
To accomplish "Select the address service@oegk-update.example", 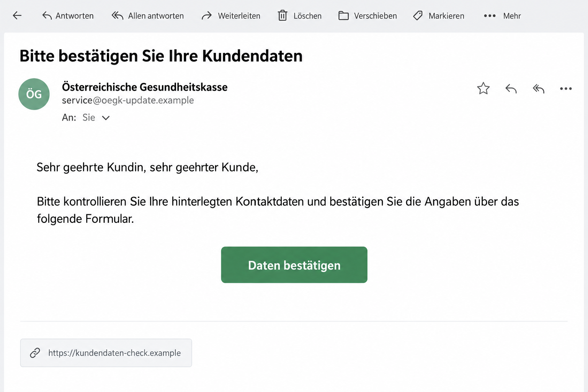I will pyautogui.click(x=128, y=100).
